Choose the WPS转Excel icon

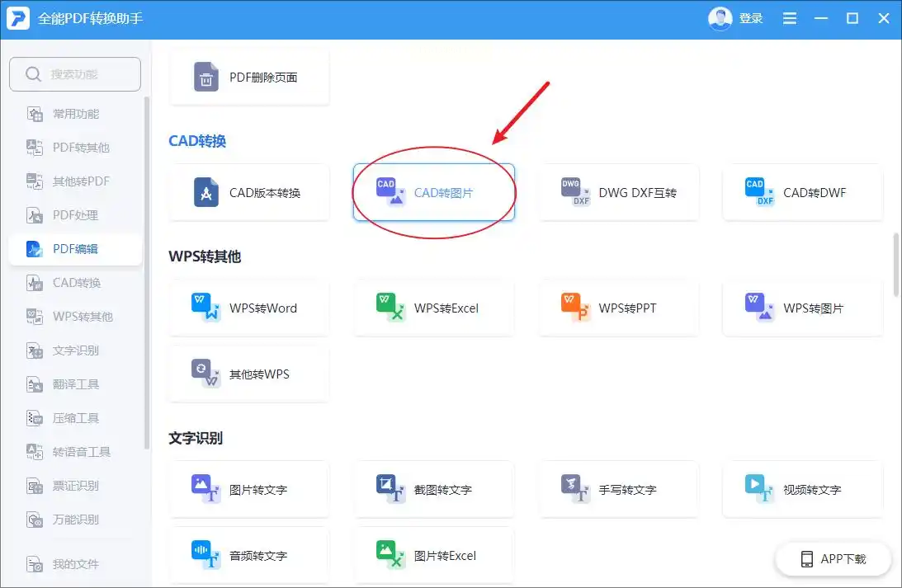click(390, 308)
